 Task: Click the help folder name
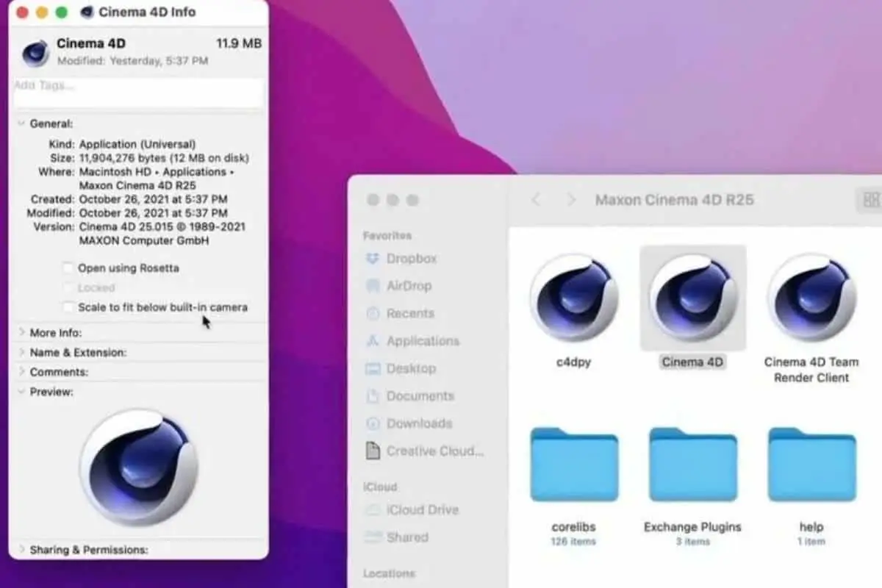(x=811, y=527)
